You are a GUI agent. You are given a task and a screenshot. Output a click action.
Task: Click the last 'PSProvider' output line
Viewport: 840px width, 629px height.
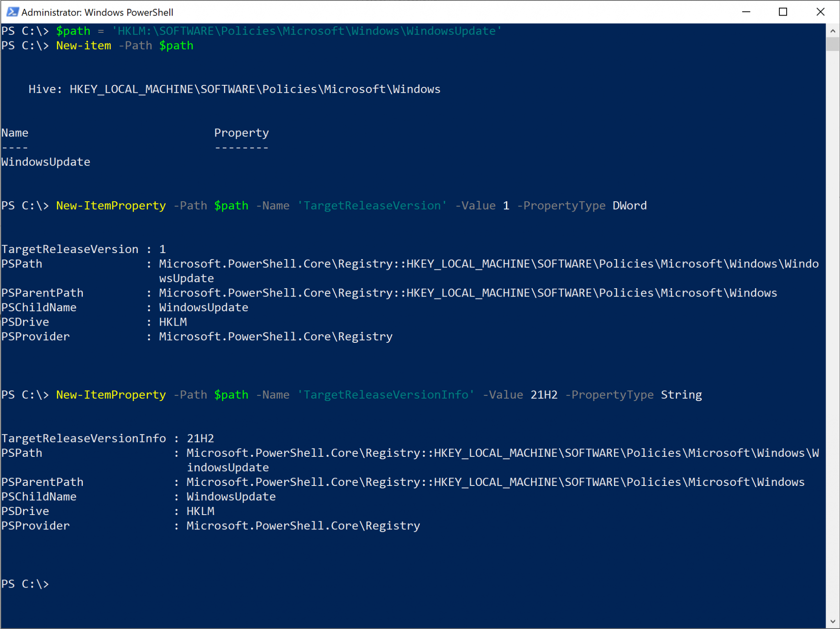[211, 526]
